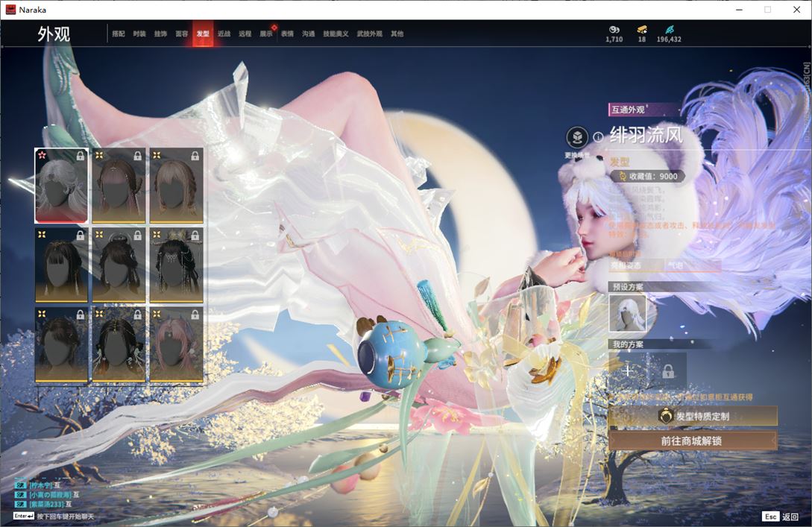
Task: Close the Naraka window
Action: click(796, 10)
